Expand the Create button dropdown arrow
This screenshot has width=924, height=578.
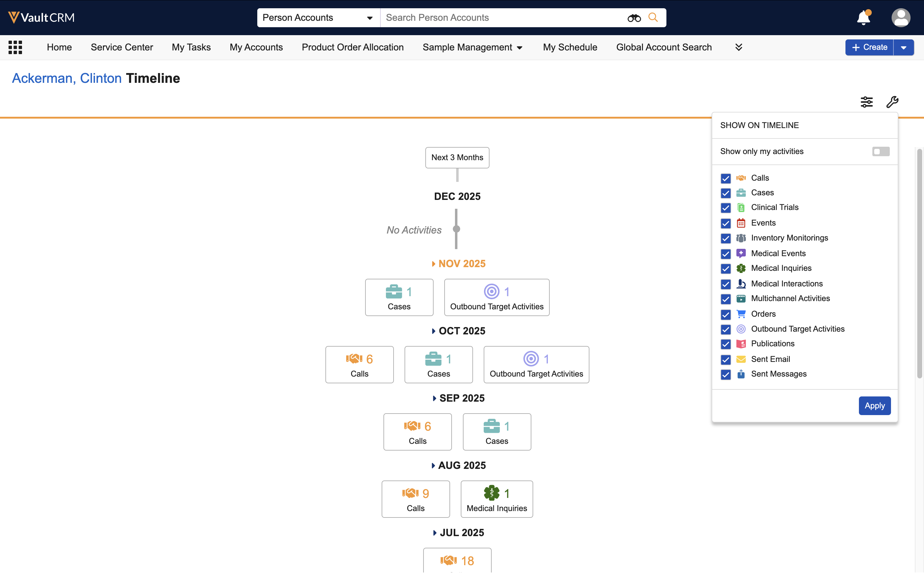pyautogui.click(x=903, y=48)
